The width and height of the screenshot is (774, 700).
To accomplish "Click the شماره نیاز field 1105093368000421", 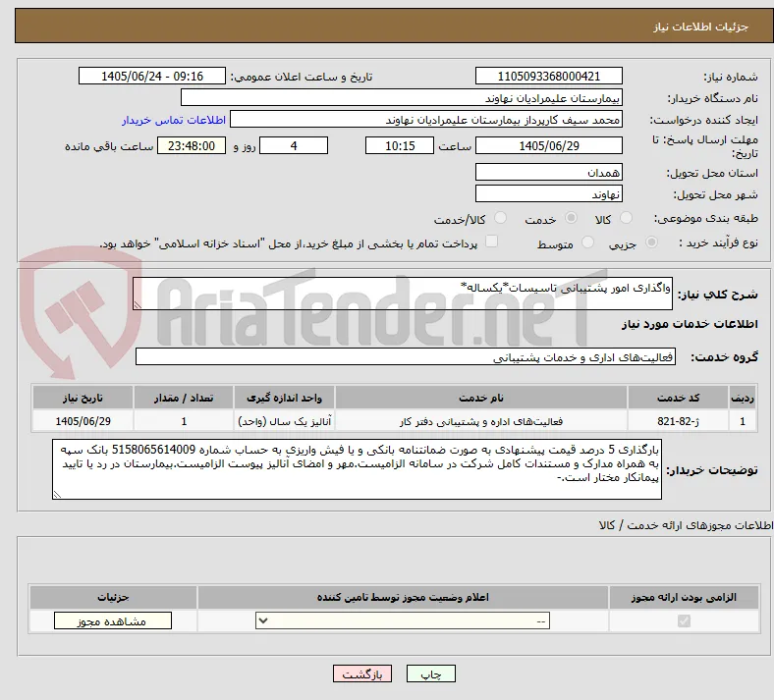I will click(x=548, y=76).
